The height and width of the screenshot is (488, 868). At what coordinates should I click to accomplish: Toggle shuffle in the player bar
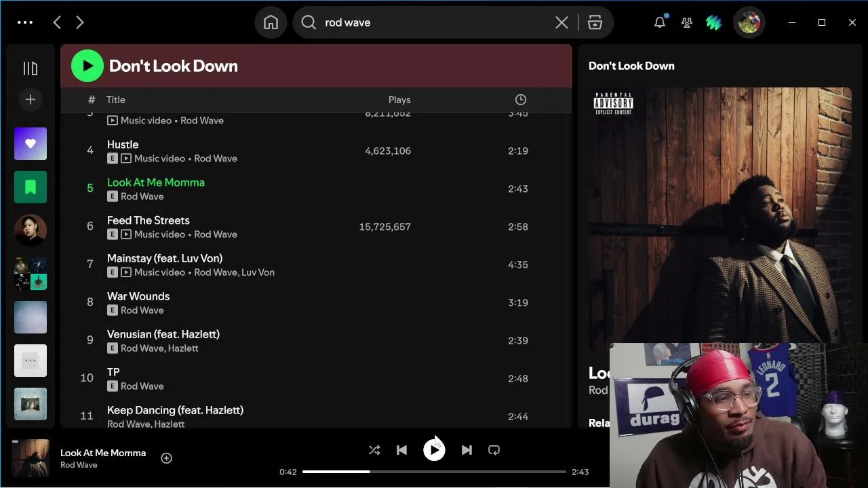click(374, 450)
